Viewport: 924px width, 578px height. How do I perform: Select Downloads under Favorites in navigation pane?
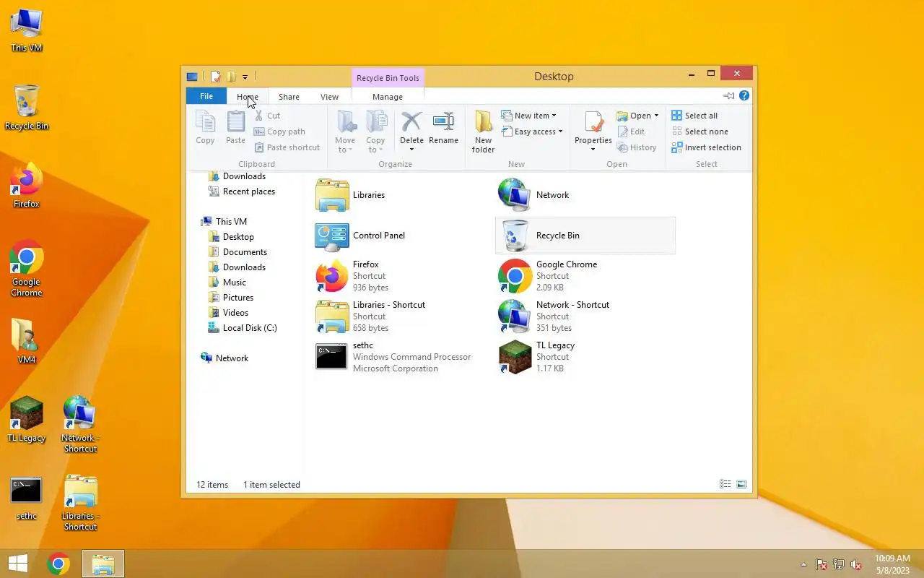click(237, 176)
